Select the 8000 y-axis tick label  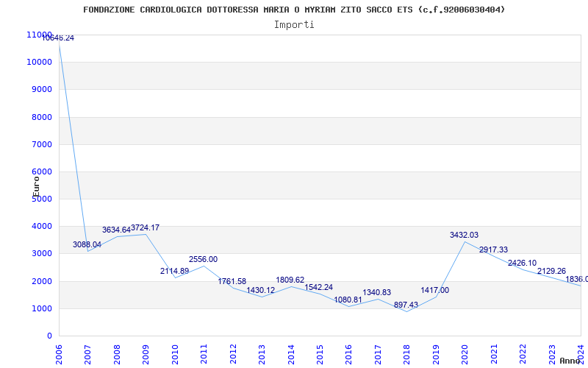42,117
